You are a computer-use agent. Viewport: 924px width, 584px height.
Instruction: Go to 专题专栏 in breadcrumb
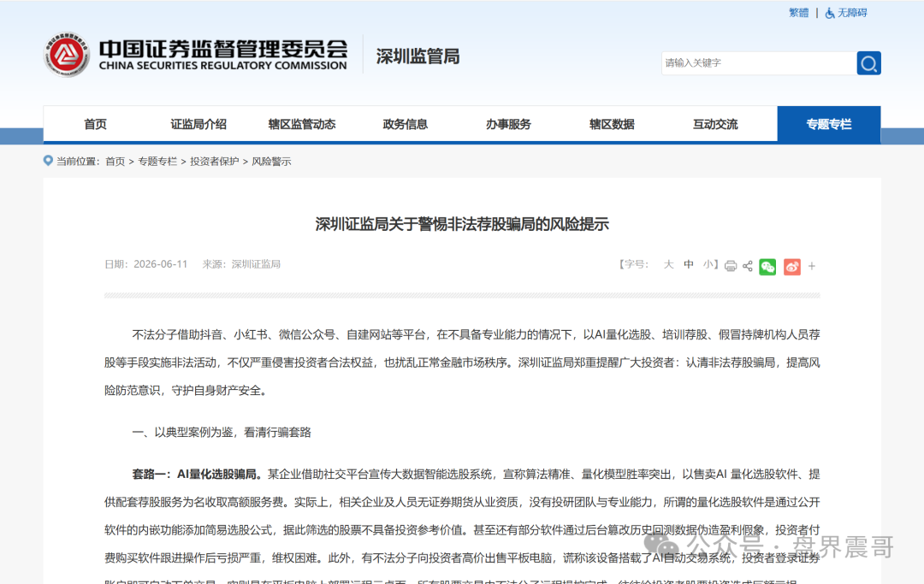(x=157, y=162)
